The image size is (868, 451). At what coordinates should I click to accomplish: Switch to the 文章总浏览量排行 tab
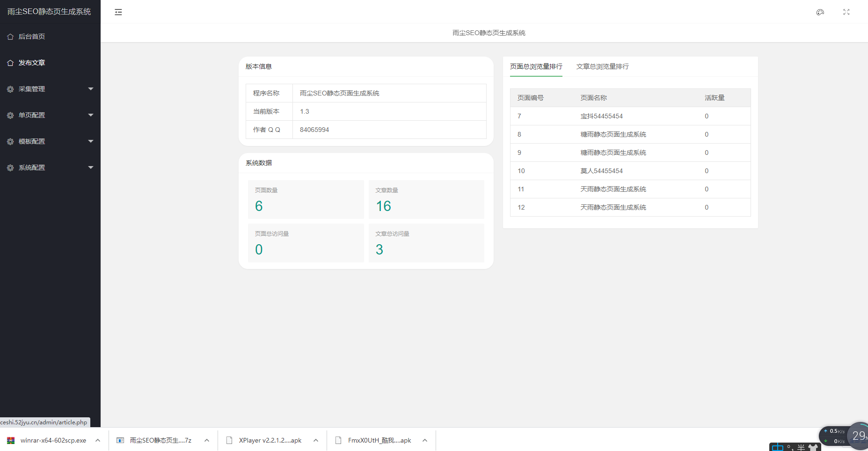tap(602, 66)
